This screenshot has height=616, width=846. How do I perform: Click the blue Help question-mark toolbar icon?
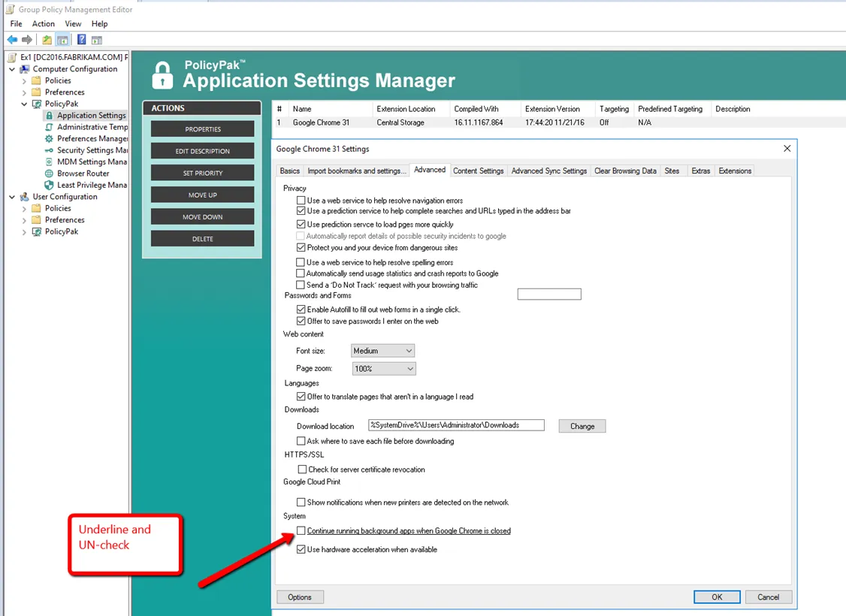pyautogui.click(x=81, y=40)
